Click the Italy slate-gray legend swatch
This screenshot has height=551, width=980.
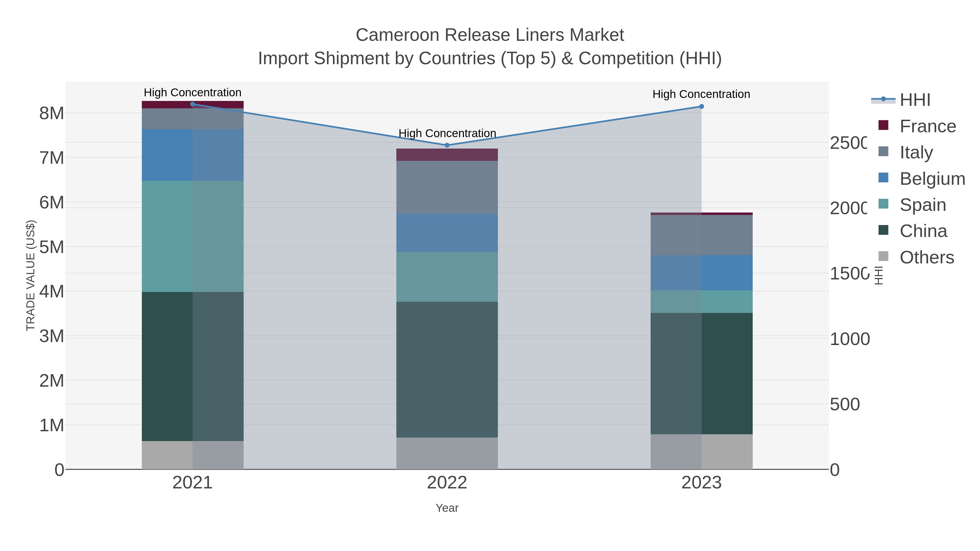tap(883, 151)
